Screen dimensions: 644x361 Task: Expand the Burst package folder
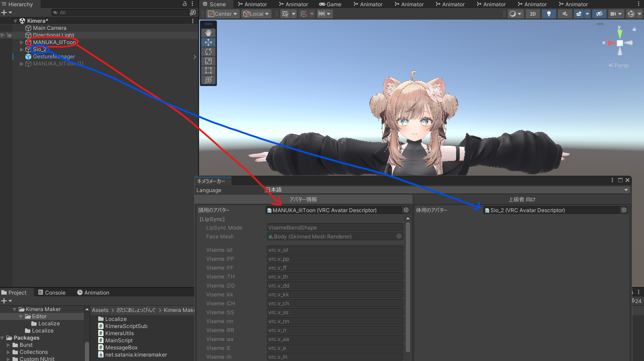[x=8, y=345]
